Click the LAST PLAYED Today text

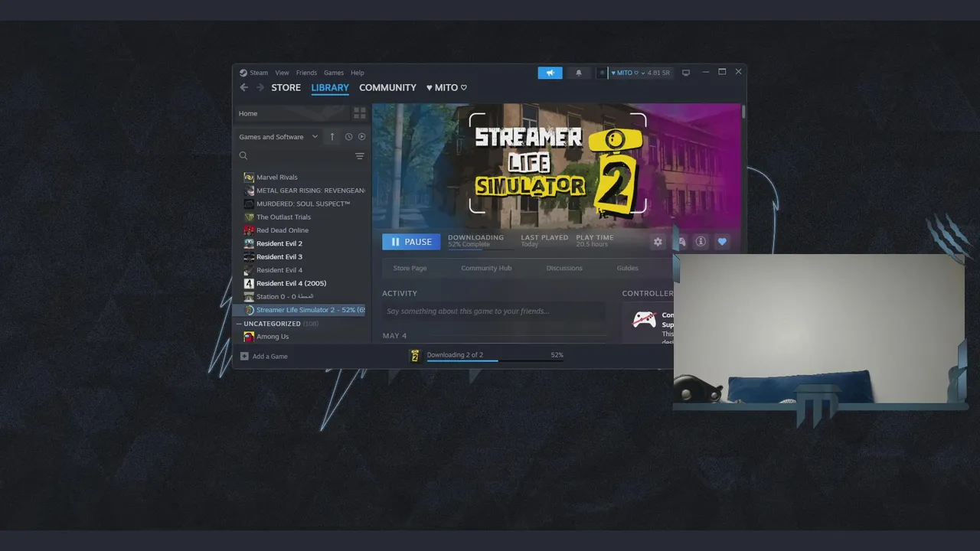(x=544, y=240)
